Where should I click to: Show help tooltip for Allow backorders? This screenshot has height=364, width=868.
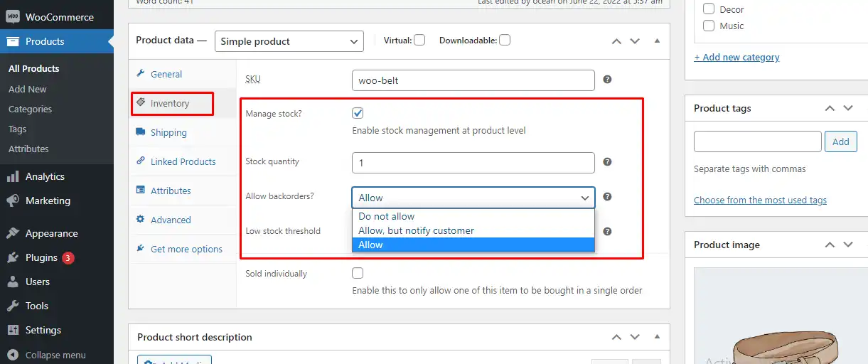(x=607, y=197)
